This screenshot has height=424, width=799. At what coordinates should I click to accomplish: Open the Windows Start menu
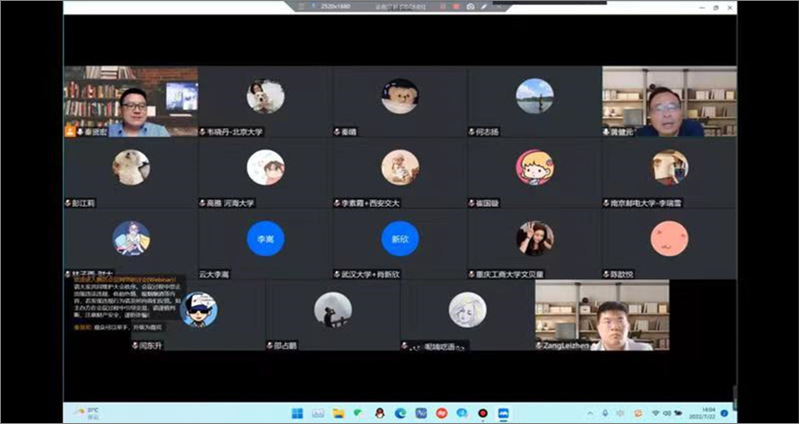[296, 412]
